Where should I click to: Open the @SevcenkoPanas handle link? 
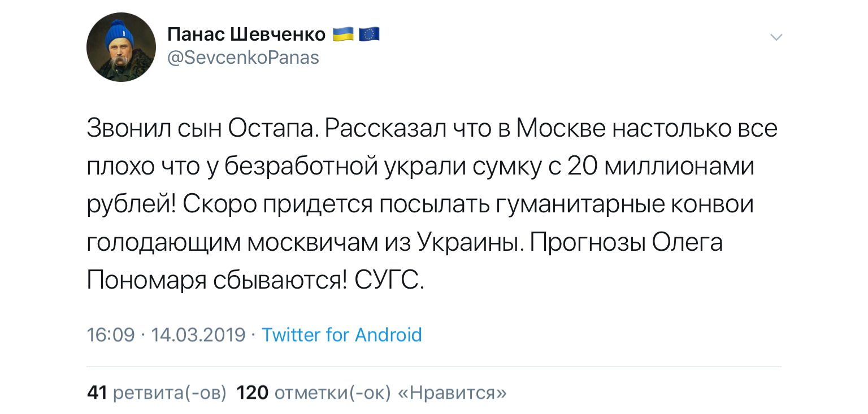coord(244,58)
